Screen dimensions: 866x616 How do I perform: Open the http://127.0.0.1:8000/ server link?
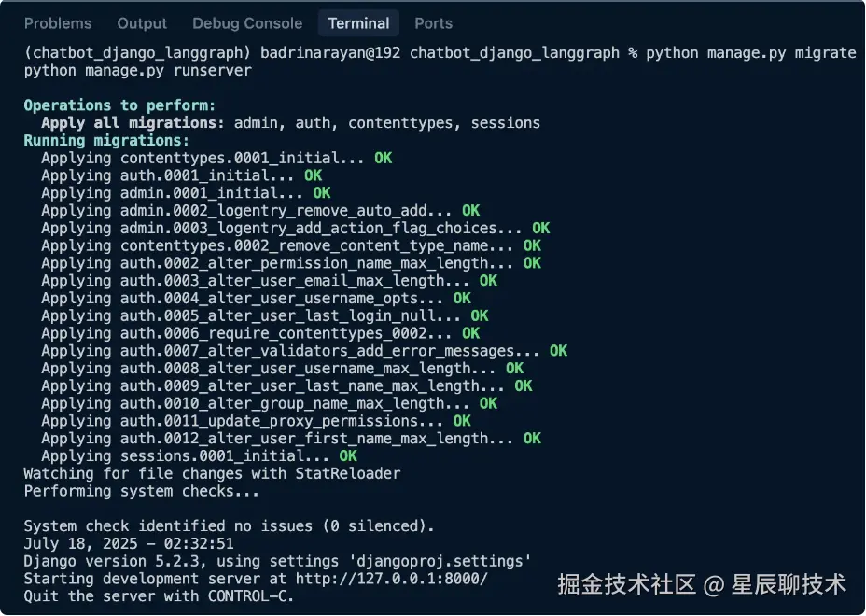(x=392, y=579)
